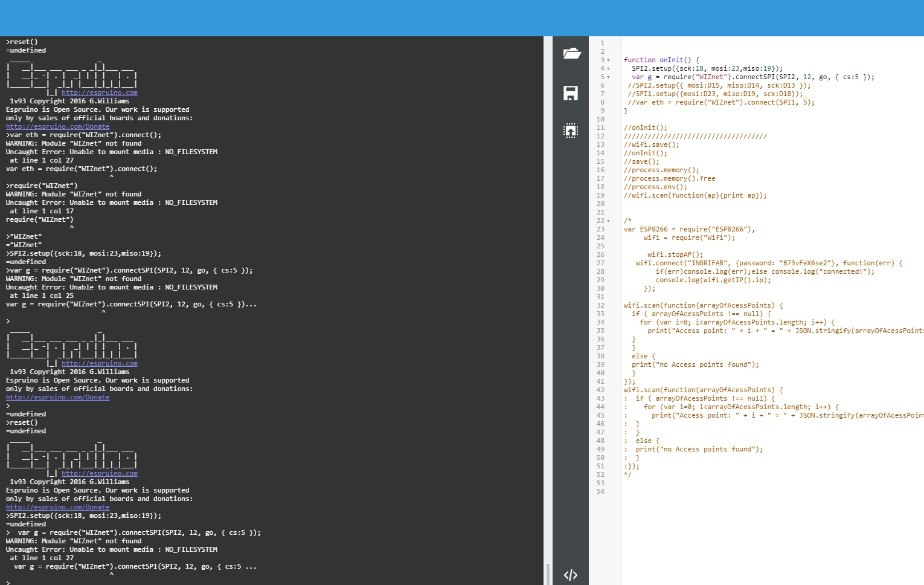This screenshot has height=585, width=924.
Task: Click the wifi.connect("INGRIFAB" line in the editor
Action: click(769, 263)
